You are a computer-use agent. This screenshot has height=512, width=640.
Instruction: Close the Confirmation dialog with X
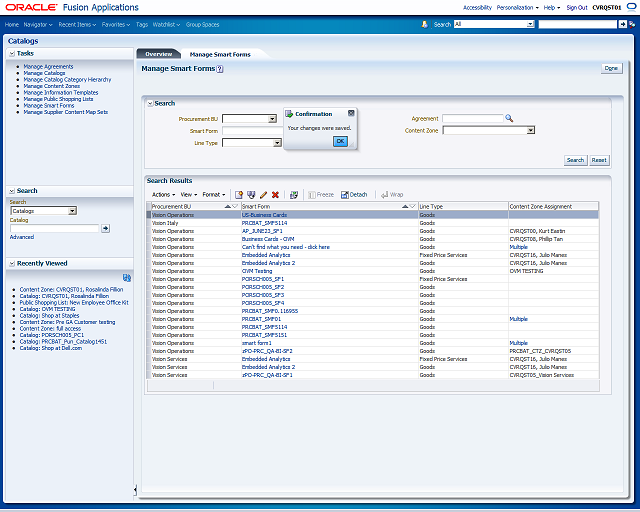350,114
